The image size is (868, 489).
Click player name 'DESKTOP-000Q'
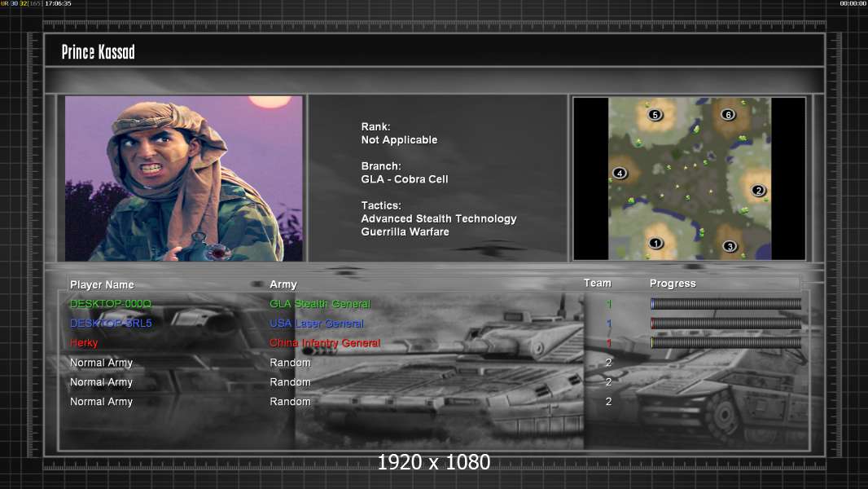point(110,303)
